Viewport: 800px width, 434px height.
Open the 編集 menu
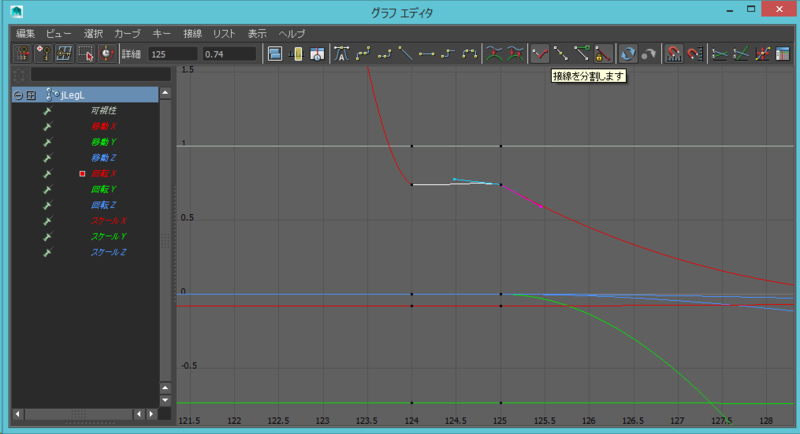point(25,34)
